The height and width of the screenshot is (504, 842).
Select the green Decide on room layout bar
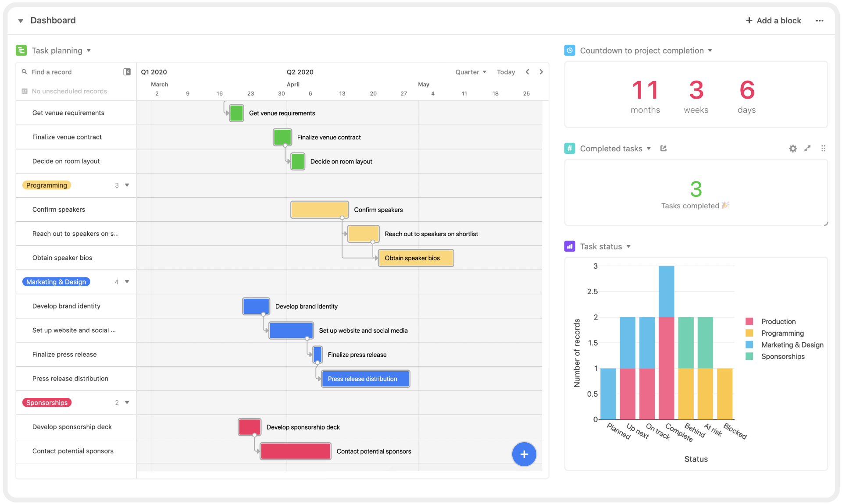click(x=298, y=161)
